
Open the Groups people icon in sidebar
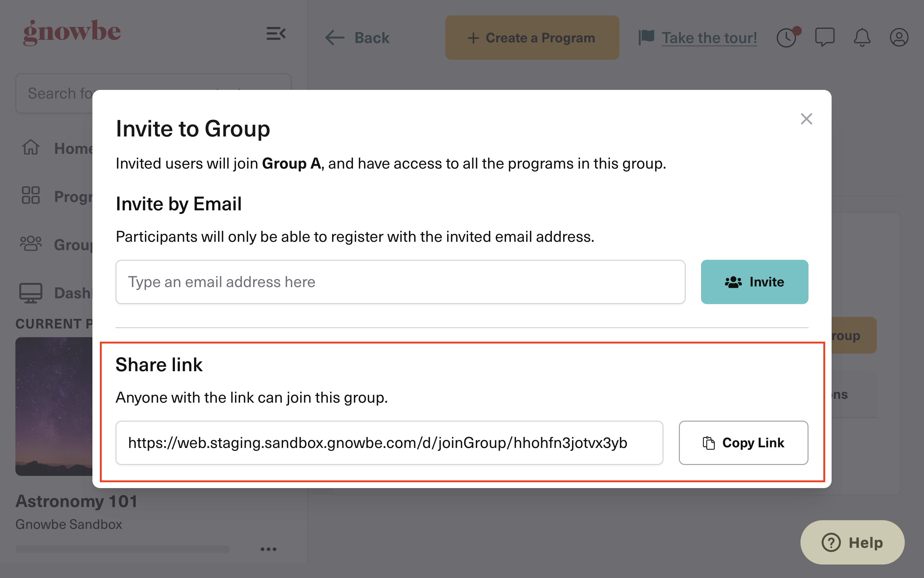click(30, 243)
